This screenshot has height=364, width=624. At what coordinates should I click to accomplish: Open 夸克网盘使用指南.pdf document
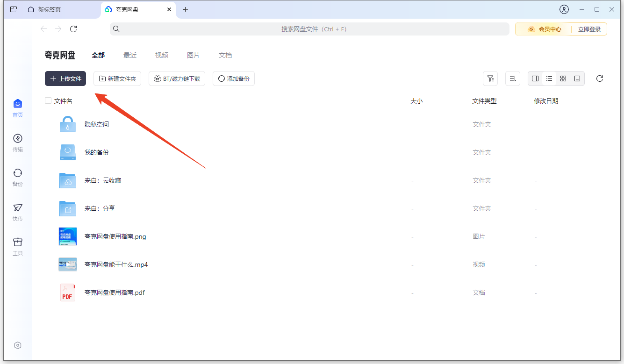coord(115,293)
